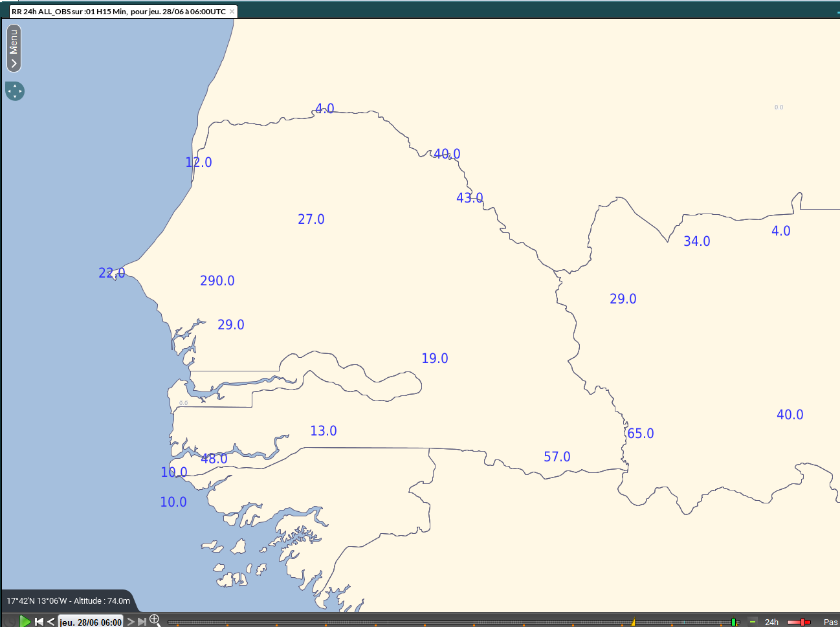Expand the vertical Menu panel button
Viewport: 840px width, 627px height.
point(14,48)
